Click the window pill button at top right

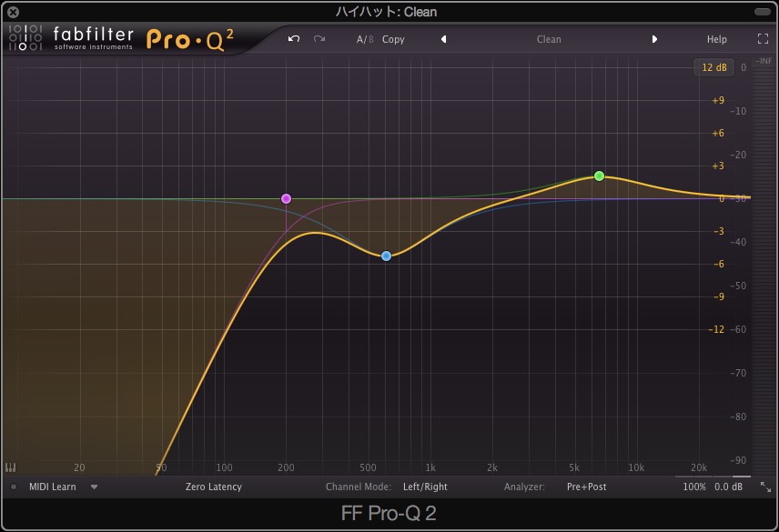point(762,12)
